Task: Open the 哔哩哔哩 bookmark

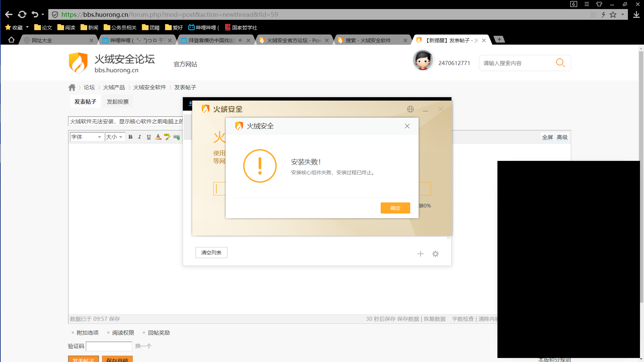Action: click(x=204, y=27)
